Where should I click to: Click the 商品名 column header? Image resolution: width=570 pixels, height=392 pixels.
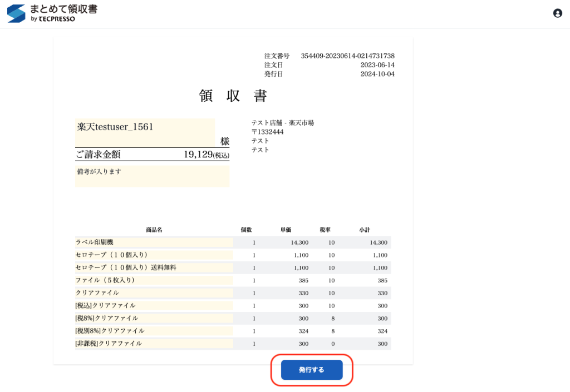tap(154, 230)
